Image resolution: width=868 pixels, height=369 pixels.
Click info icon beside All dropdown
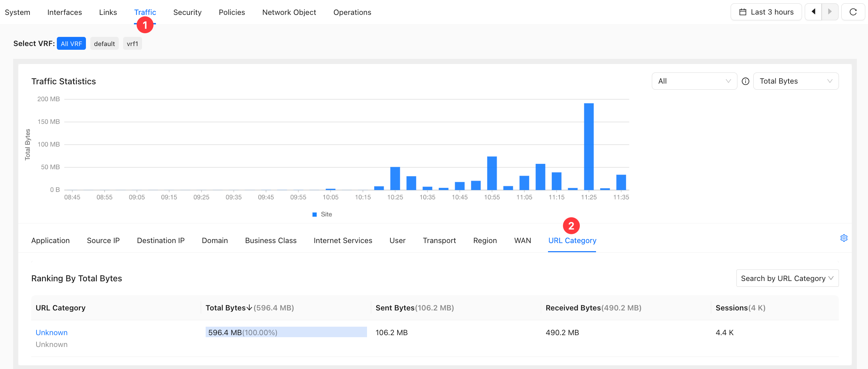pyautogui.click(x=746, y=81)
